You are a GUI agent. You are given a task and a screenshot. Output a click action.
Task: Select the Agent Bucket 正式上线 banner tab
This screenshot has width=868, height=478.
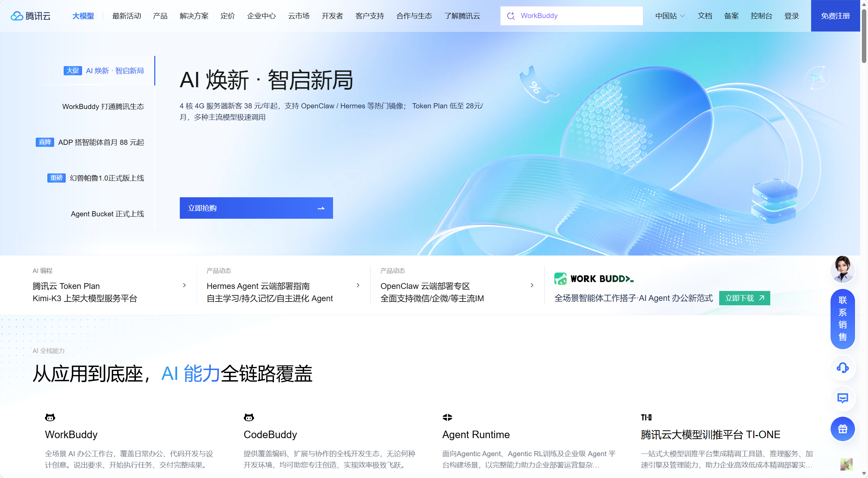[x=108, y=214]
